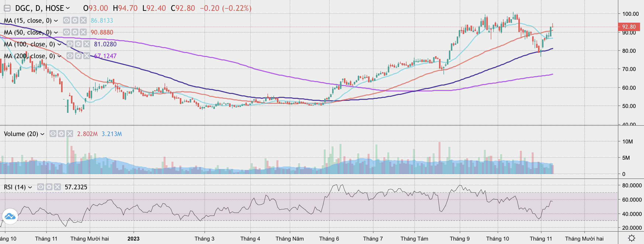The width and height of the screenshot is (644, 244).
Task: Click the 80.0000 RSI axis label
Action: click(632, 186)
